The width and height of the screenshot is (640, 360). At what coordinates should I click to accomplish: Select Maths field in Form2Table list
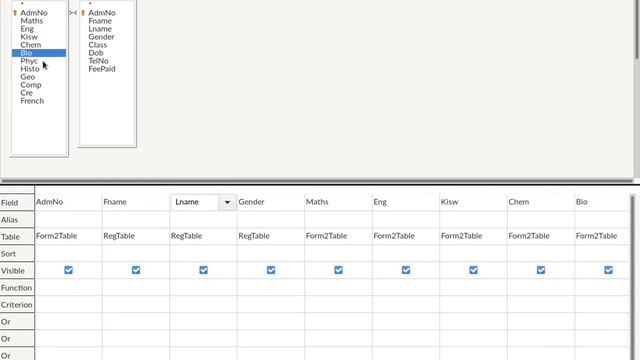[x=31, y=21]
